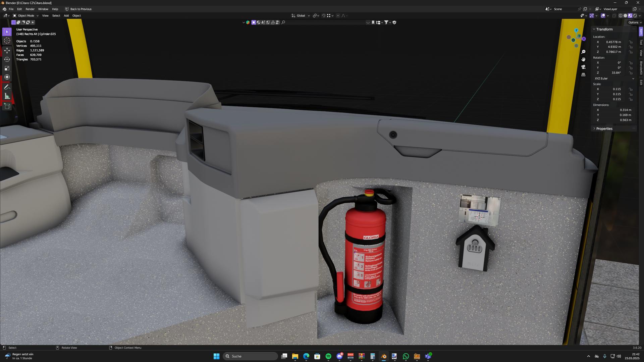Open the asset filter dropdown
Viewport: 644px width, 362px height.
tap(388, 22)
